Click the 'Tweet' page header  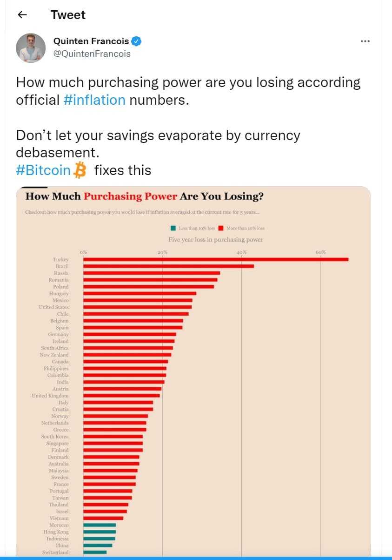point(68,15)
